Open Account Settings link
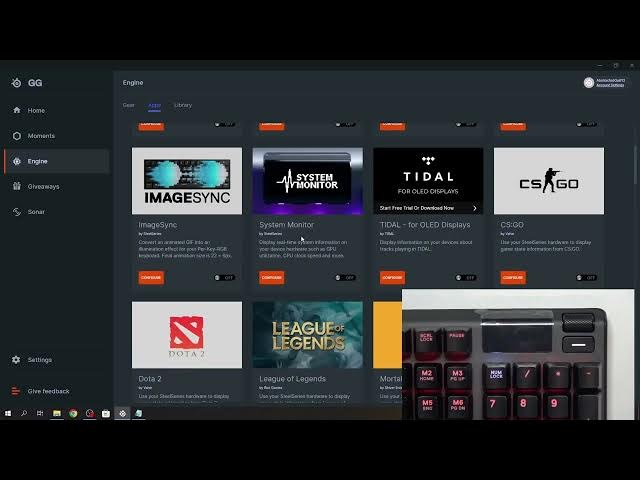Image resolution: width=640 pixels, height=480 pixels. point(610,85)
